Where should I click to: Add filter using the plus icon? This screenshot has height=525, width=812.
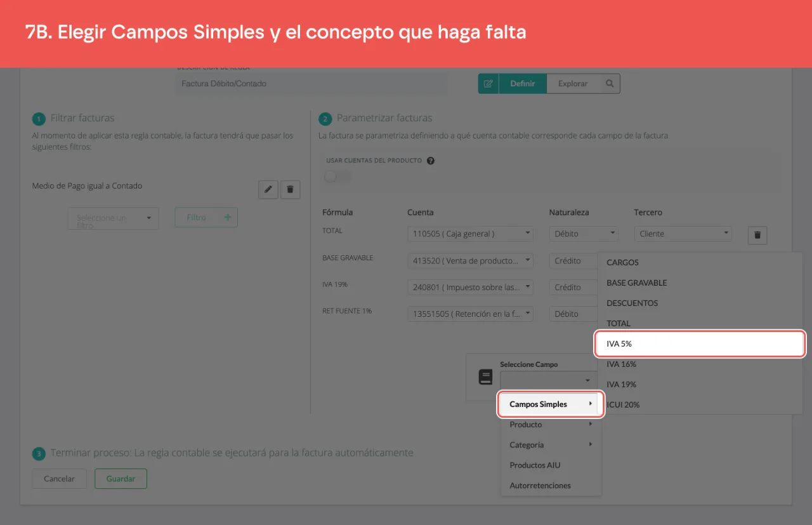coord(228,217)
